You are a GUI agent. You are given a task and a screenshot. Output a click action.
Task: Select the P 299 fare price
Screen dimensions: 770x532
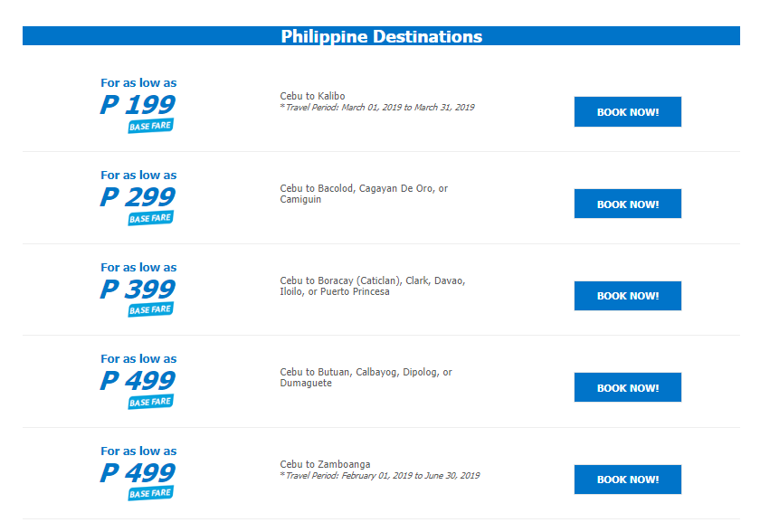(x=138, y=197)
